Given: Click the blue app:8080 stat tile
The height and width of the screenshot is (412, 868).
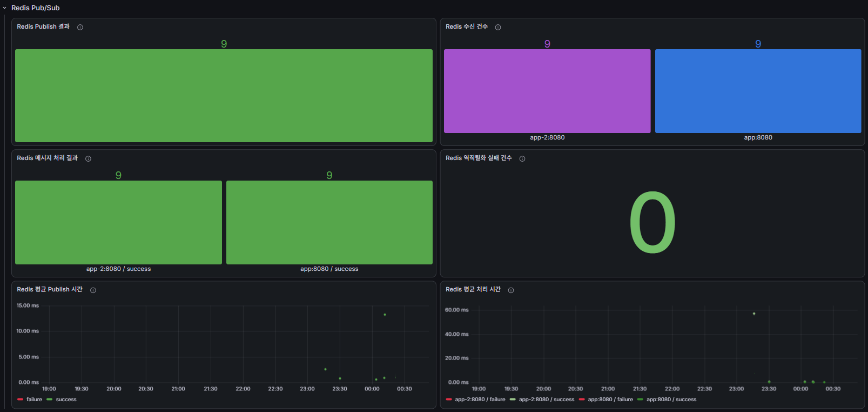Looking at the screenshot, I should pos(758,91).
